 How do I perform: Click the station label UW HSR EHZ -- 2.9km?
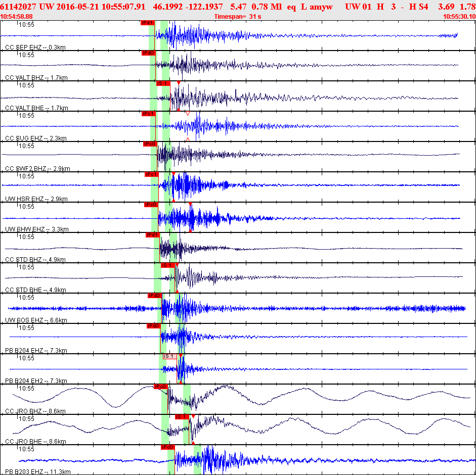[36, 199]
